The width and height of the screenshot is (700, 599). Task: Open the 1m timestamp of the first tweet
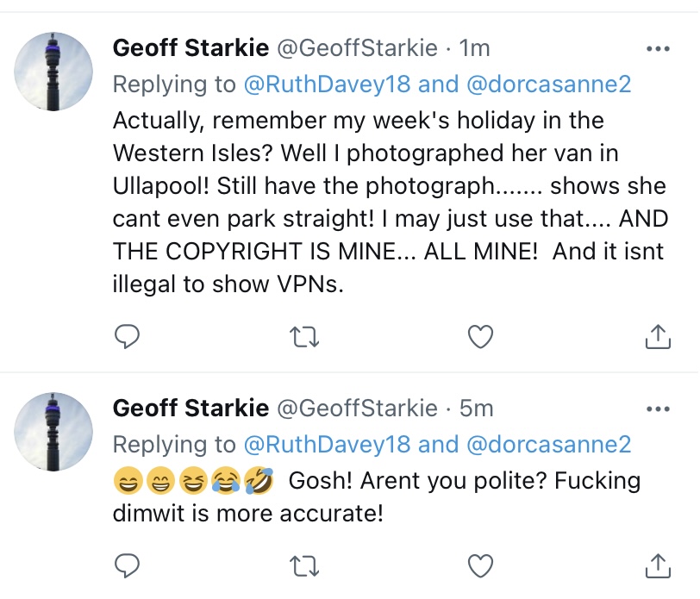[475, 49]
